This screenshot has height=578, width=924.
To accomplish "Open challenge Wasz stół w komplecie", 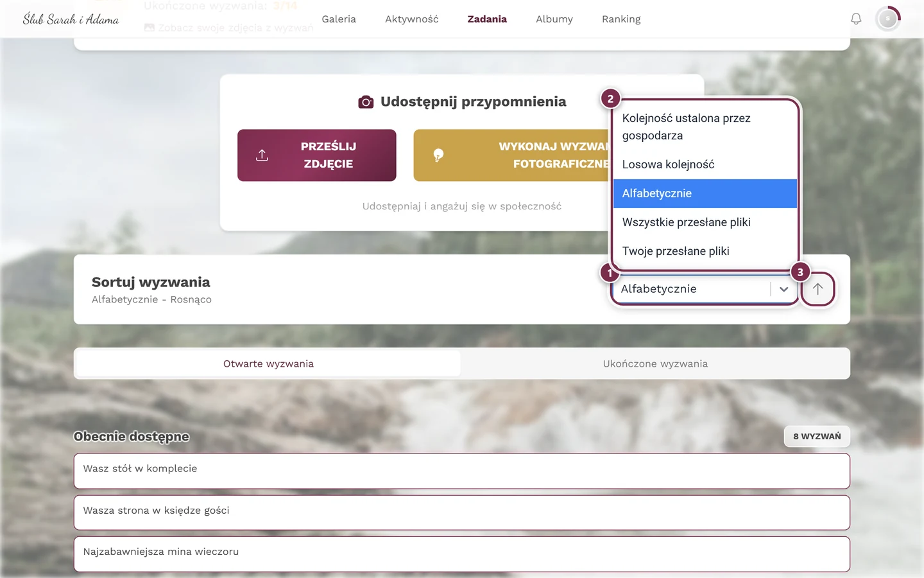I will click(x=462, y=471).
